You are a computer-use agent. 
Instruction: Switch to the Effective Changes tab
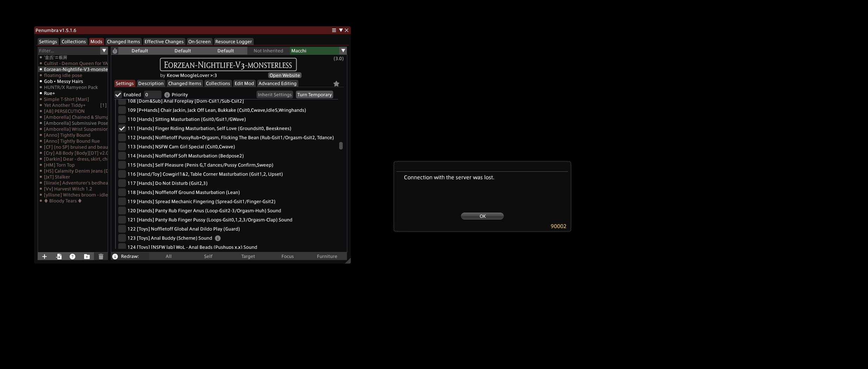[x=164, y=41]
